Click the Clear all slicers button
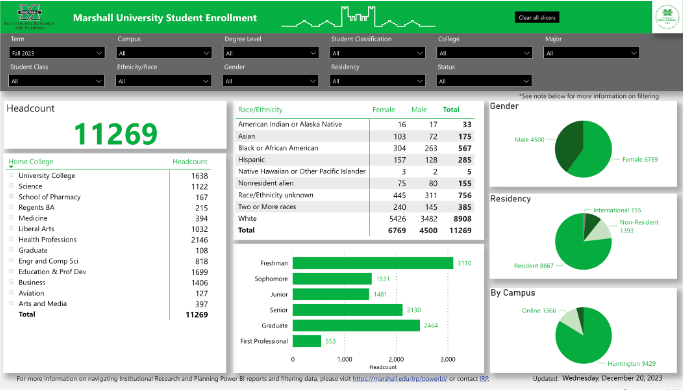This screenshot has height=390, width=684. [x=537, y=17]
